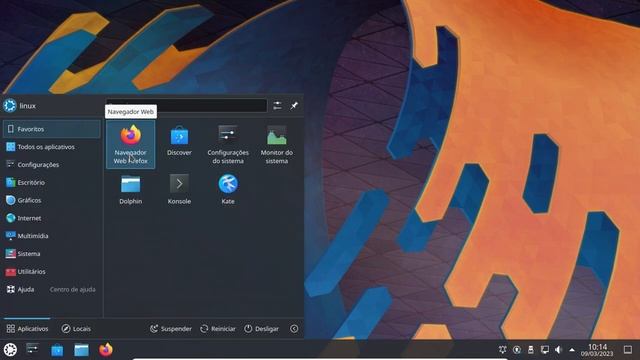
Task: Click the show desktop button
Action: [628, 350]
